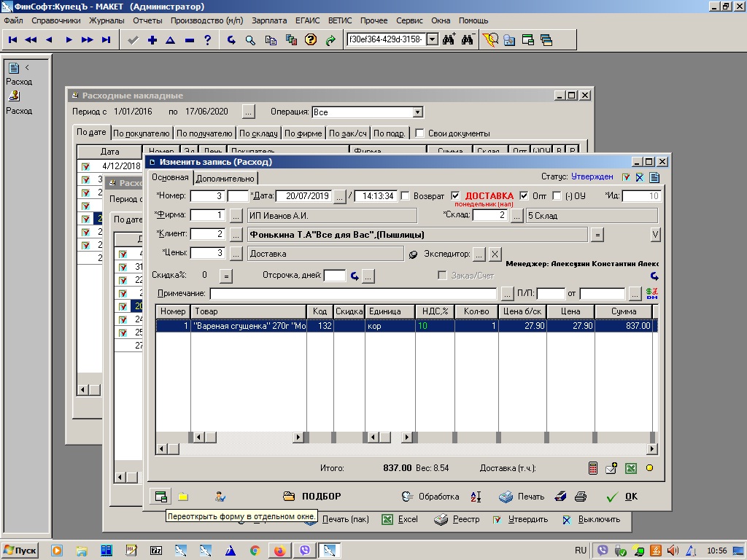The height and width of the screenshot is (560, 747).
Task: Switch to the Дополнительно tab
Action: point(225,178)
